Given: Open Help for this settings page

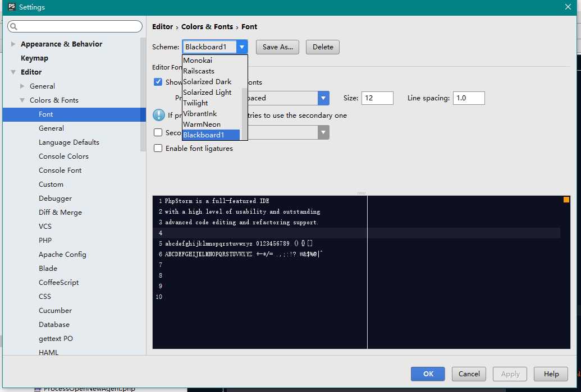Looking at the screenshot, I should click(x=551, y=374).
